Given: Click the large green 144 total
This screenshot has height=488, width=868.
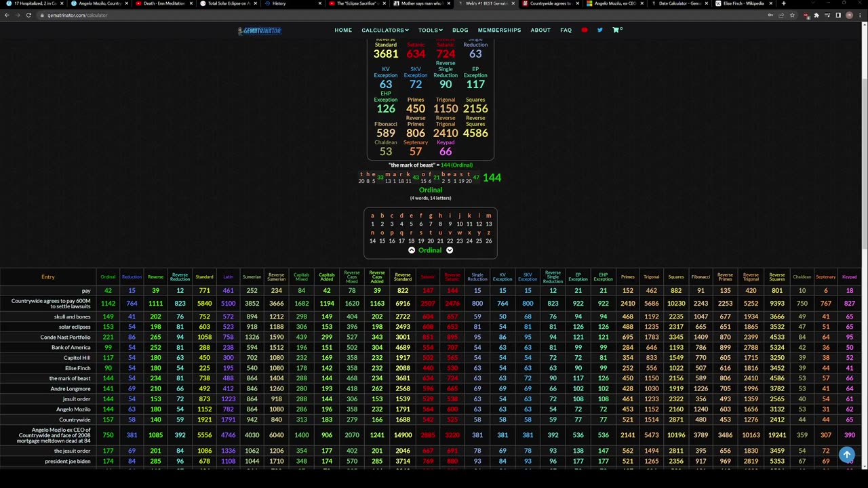Looking at the screenshot, I should [492, 178].
